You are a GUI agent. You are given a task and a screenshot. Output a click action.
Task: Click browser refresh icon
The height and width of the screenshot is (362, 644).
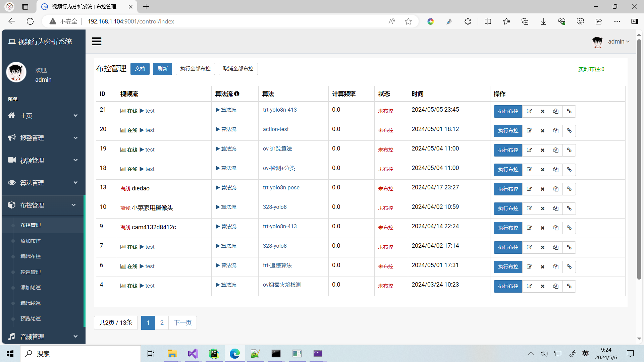(30, 21)
